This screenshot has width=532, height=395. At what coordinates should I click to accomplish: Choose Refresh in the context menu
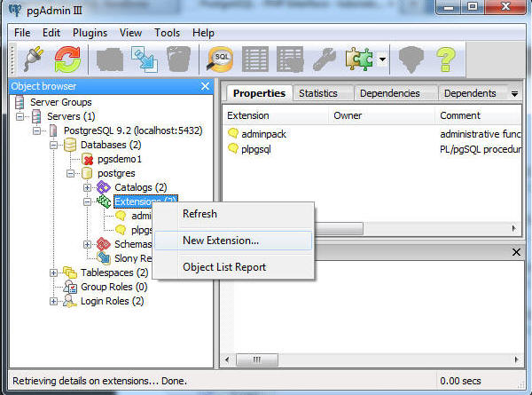pyautogui.click(x=233, y=214)
